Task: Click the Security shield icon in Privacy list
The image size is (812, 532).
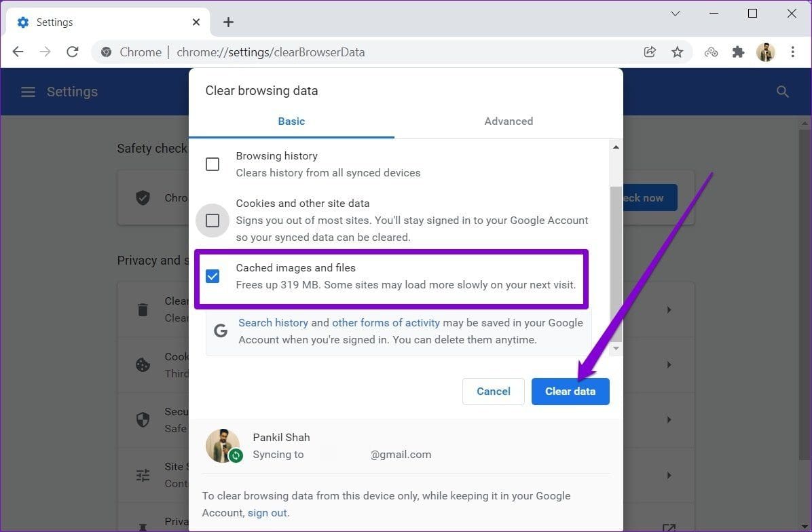Action: pyautogui.click(x=143, y=420)
